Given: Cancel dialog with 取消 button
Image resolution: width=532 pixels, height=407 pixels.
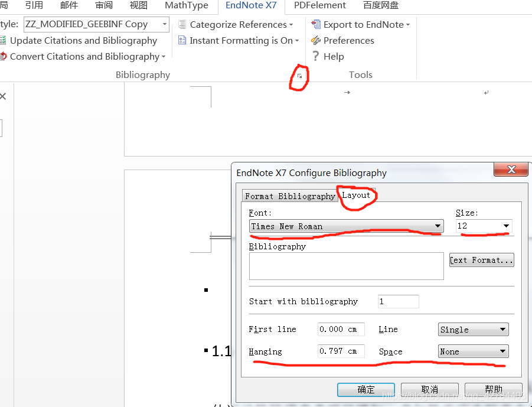Looking at the screenshot, I should pos(429,390).
